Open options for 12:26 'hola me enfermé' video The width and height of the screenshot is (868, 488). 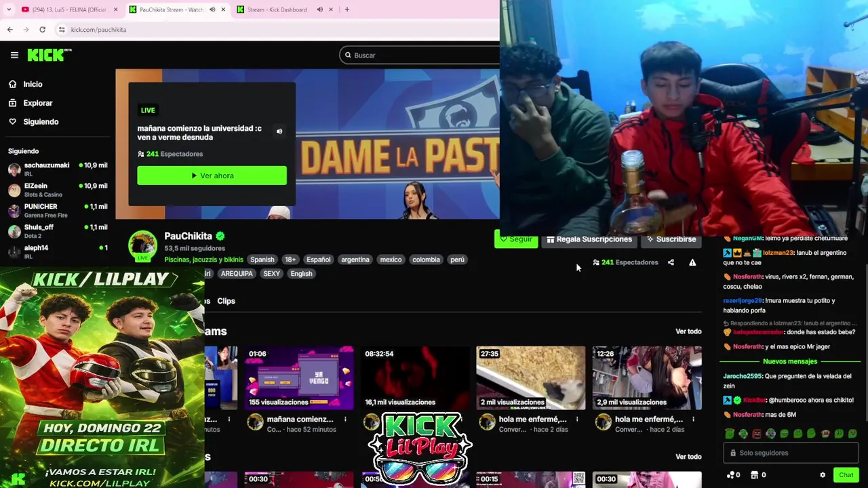click(693, 420)
